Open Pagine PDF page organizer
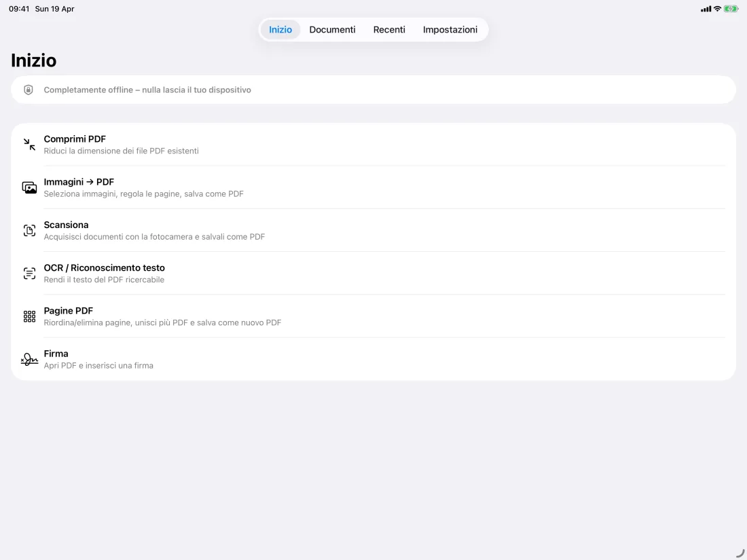This screenshot has width=747, height=560. [x=373, y=316]
